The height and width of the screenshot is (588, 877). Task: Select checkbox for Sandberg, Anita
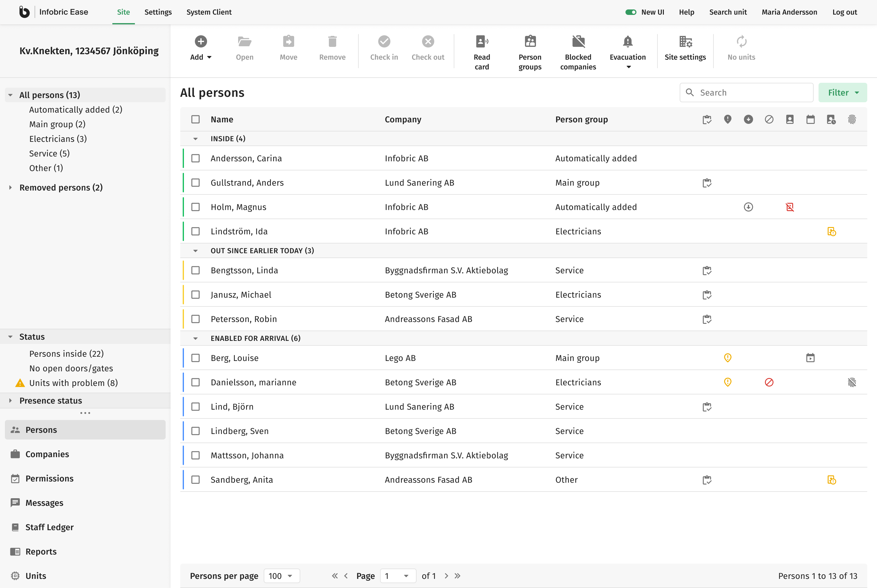coord(195,480)
